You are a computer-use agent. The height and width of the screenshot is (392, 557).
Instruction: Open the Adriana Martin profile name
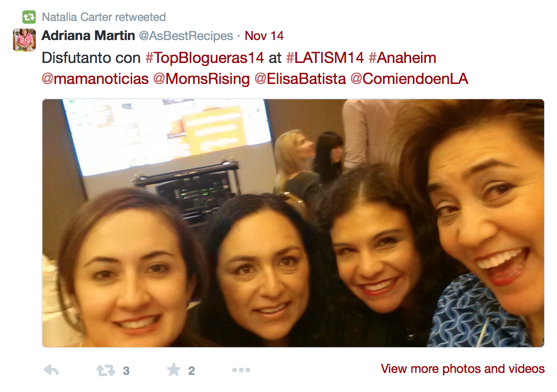coord(88,35)
